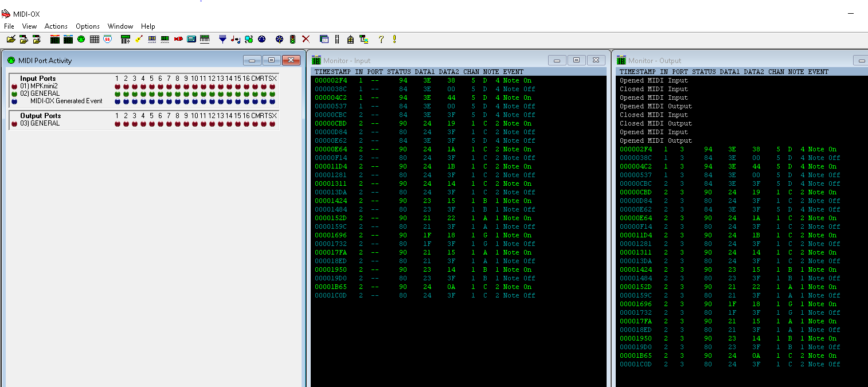The width and height of the screenshot is (868, 387).
Task: Open the piano keyboard toolbar icon
Action: (x=205, y=39)
